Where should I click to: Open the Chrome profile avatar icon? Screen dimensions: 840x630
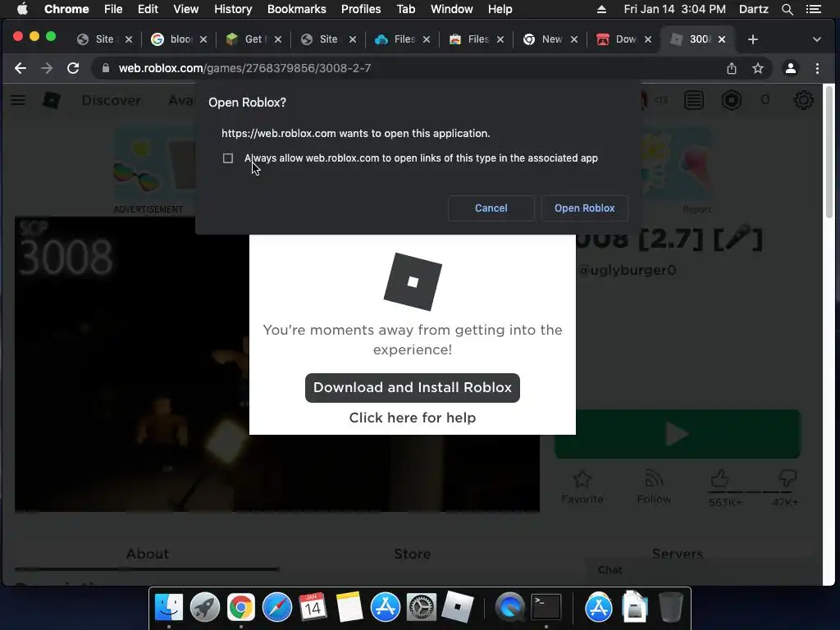pyautogui.click(x=790, y=68)
